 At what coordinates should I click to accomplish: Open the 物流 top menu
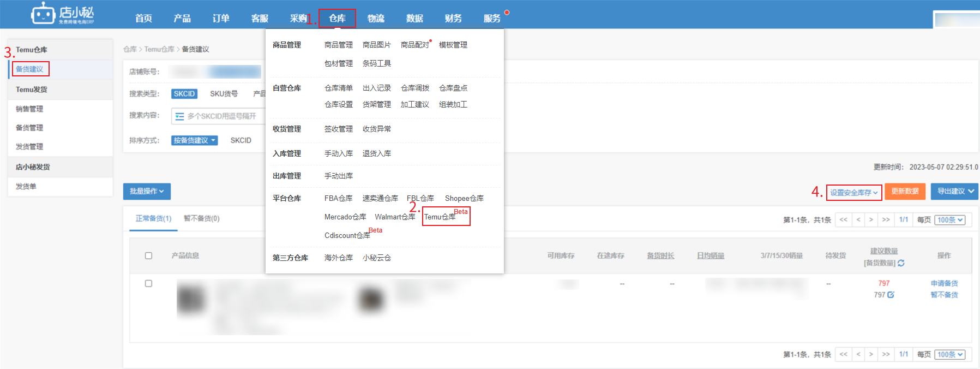tap(376, 19)
